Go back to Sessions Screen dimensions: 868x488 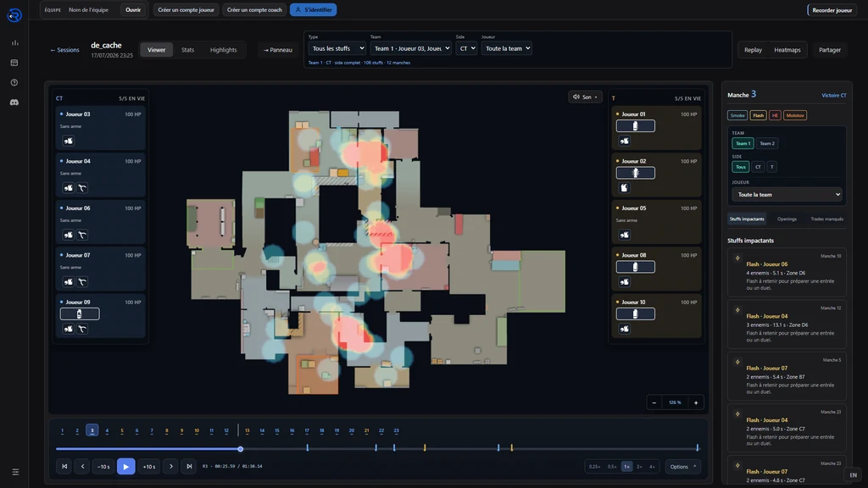click(x=64, y=50)
